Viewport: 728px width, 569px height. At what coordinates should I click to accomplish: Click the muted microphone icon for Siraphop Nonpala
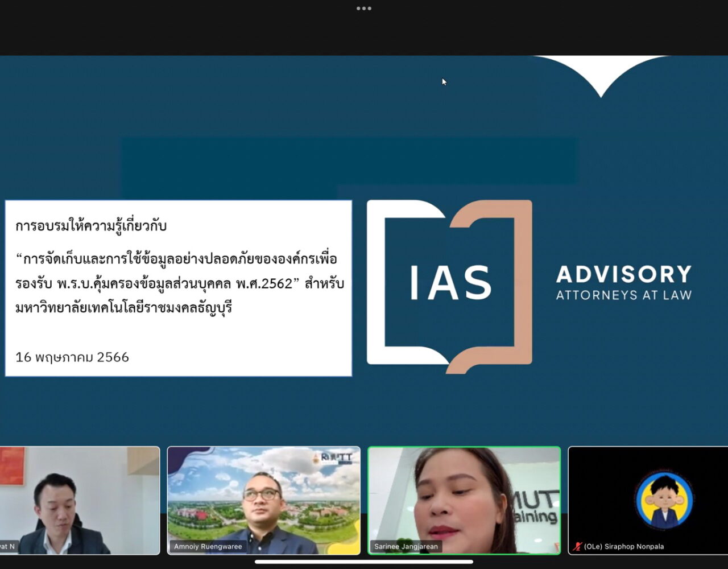pos(578,546)
